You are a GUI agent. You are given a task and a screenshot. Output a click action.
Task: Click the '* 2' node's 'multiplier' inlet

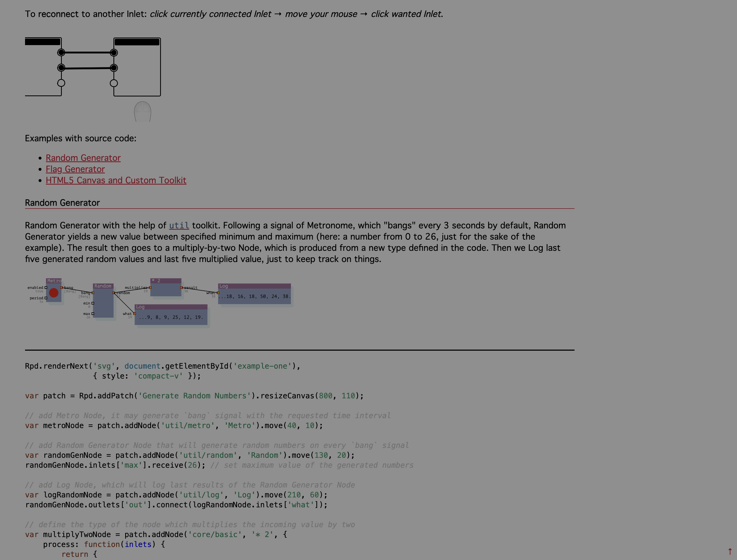tap(150, 287)
